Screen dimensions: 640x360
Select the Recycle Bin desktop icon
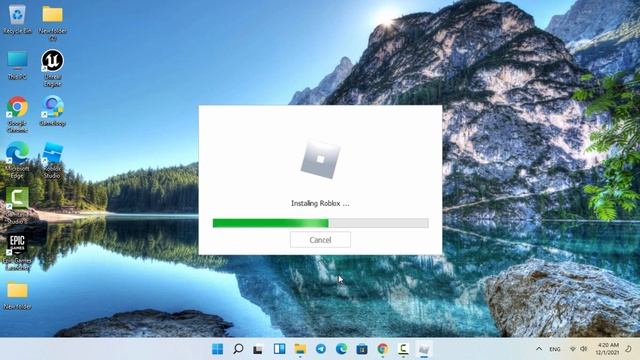pos(17,20)
